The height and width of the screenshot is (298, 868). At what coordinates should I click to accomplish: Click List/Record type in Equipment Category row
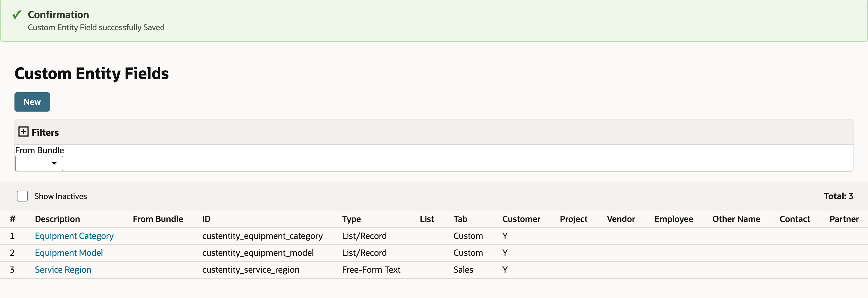coord(364,236)
